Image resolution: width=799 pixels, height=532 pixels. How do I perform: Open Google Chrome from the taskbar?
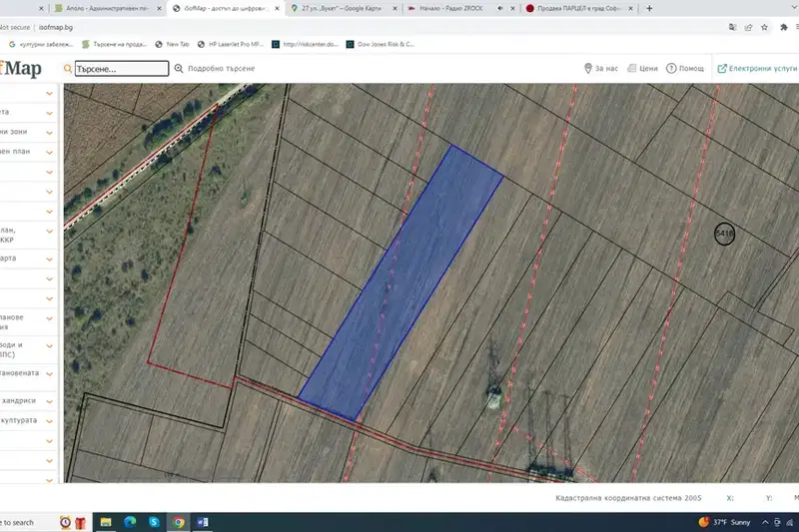point(179,522)
